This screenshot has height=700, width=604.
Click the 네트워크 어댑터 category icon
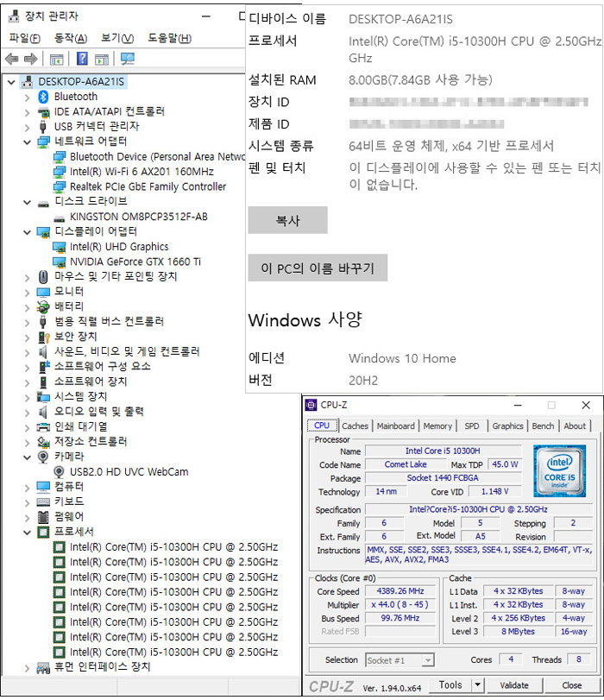[43, 142]
